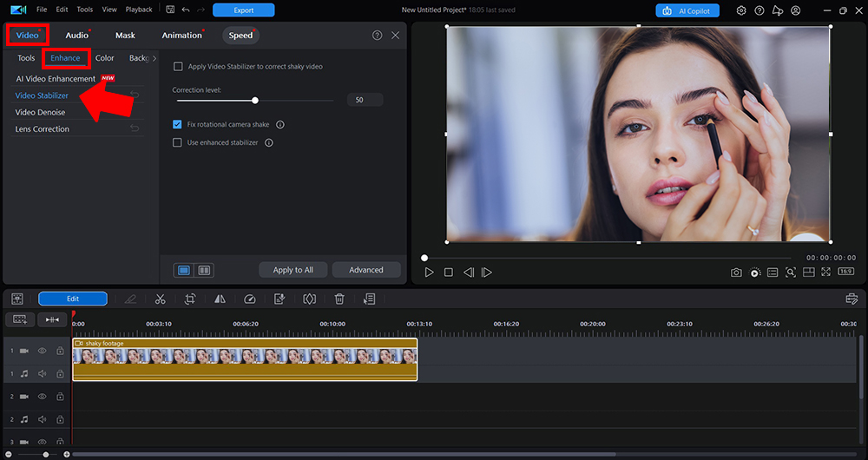The width and height of the screenshot is (868, 460).
Task: Click the Apply to All button
Action: [x=293, y=270]
